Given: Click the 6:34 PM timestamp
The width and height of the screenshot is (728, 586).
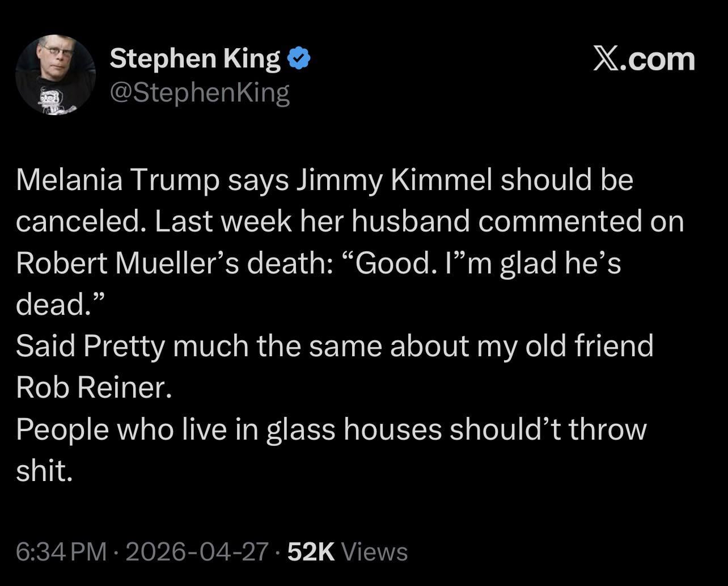Looking at the screenshot, I should (61, 551).
